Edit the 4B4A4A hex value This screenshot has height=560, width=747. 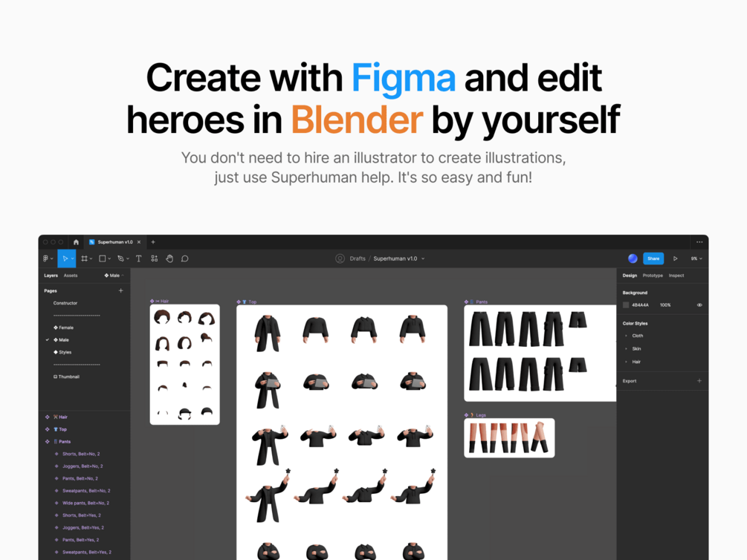point(640,305)
